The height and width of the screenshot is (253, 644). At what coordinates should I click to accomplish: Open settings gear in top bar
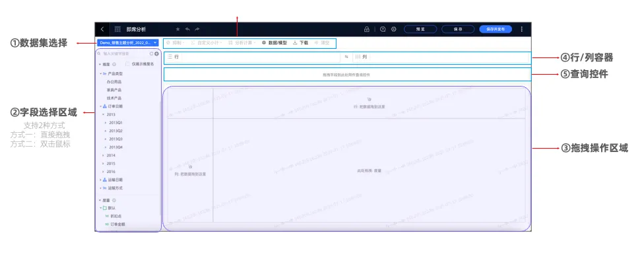click(x=393, y=29)
